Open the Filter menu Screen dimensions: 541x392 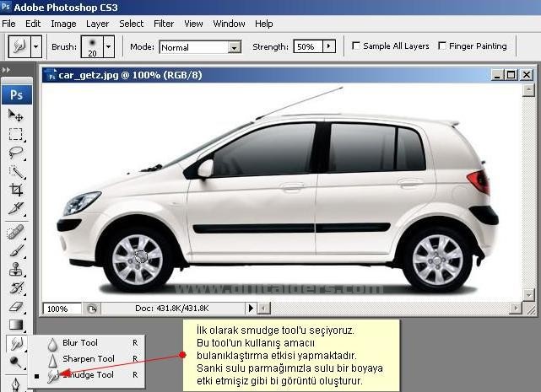[164, 24]
